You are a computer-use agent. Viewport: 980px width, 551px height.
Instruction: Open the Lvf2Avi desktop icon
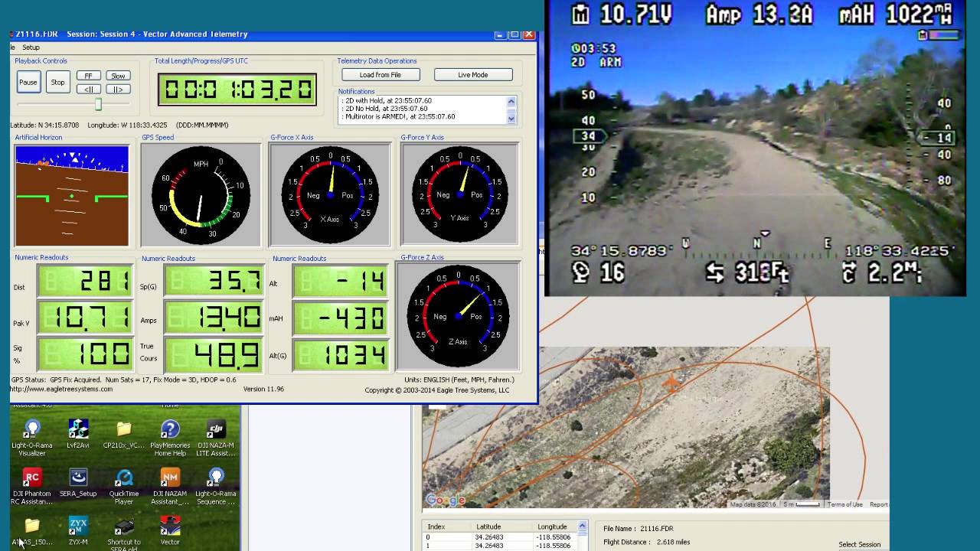(78, 433)
